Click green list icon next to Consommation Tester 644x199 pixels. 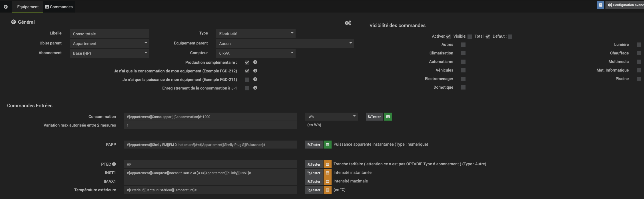[x=388, y=117]
